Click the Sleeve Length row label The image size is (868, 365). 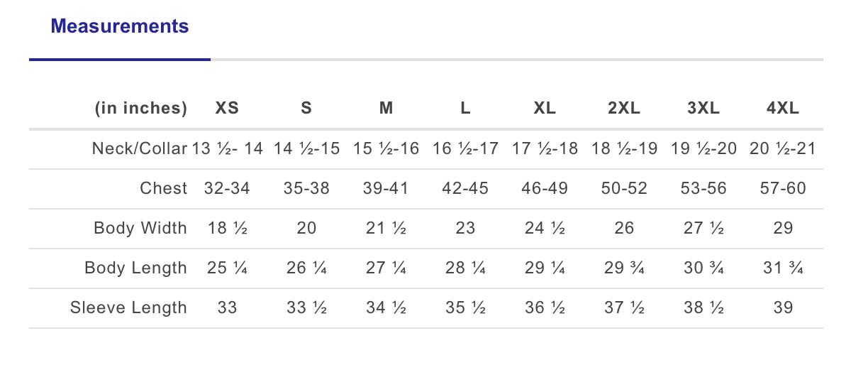click(x=128, y=308)
